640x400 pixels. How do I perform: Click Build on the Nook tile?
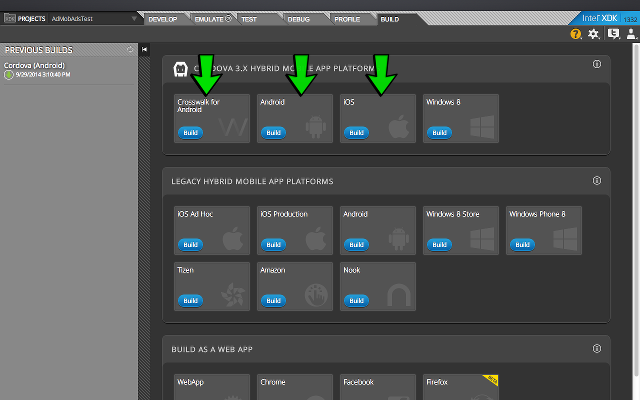356,301
